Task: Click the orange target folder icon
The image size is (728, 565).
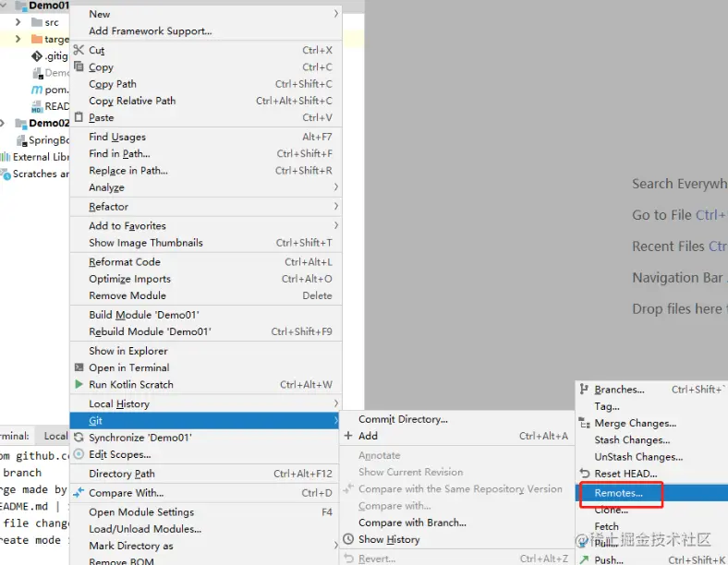Action: pos(37,39)
